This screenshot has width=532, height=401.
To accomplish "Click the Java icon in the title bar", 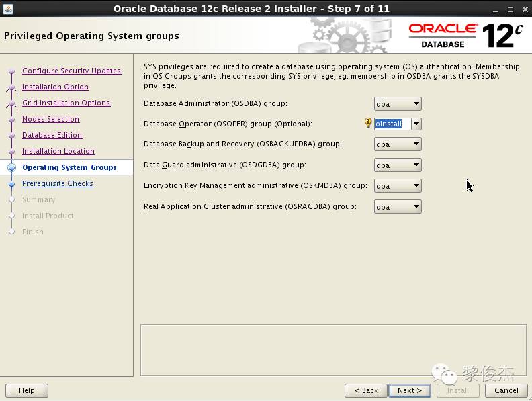I will (8, 9).
